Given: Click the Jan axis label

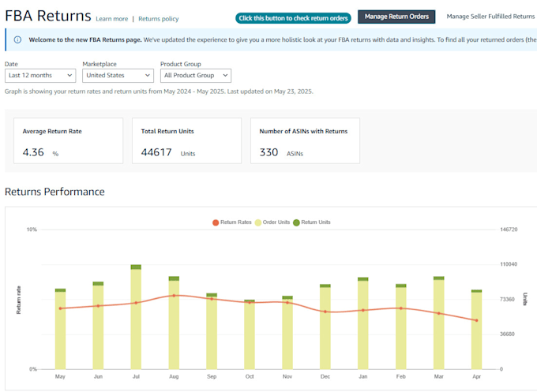Looking at the screenshot, I should 363,376.
